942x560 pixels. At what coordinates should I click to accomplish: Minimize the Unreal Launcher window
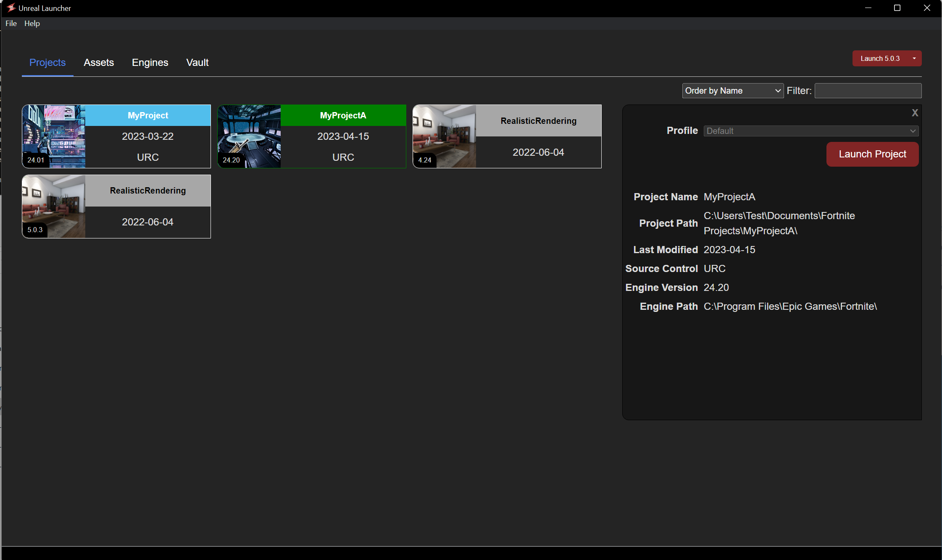868,8
